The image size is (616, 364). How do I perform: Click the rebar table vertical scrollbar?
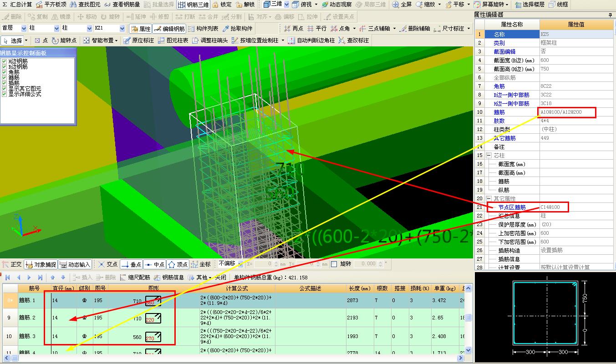[468, 320]
